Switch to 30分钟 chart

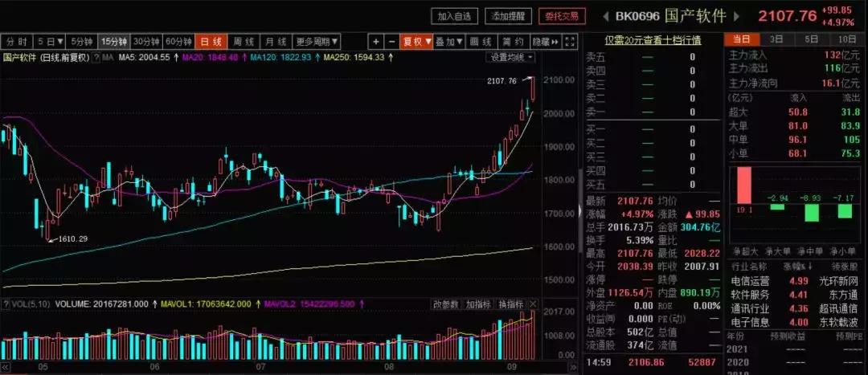147,42
